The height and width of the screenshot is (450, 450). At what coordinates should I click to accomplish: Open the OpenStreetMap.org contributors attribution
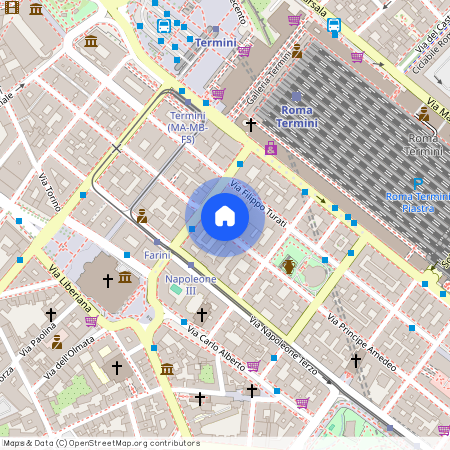tap(102, 443)
